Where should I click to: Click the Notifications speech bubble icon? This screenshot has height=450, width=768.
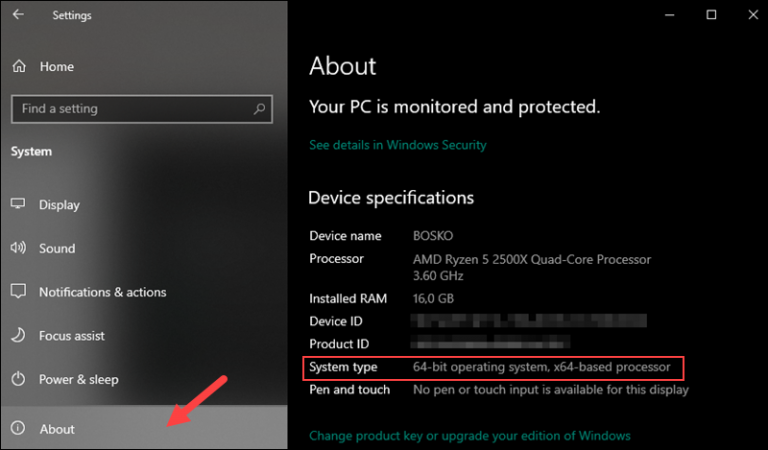pyautogui.click(x=18, y=291)
